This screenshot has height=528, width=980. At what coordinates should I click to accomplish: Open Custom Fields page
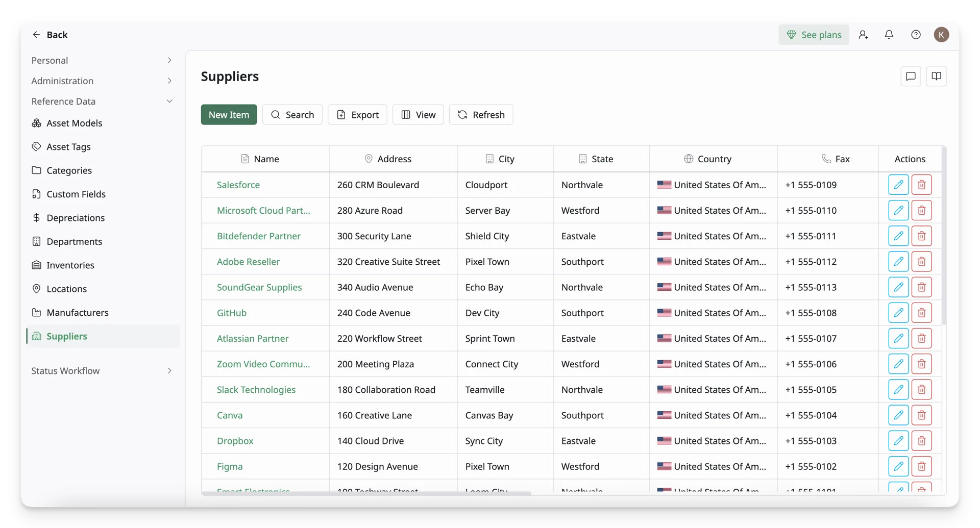(x=102, y=194)
